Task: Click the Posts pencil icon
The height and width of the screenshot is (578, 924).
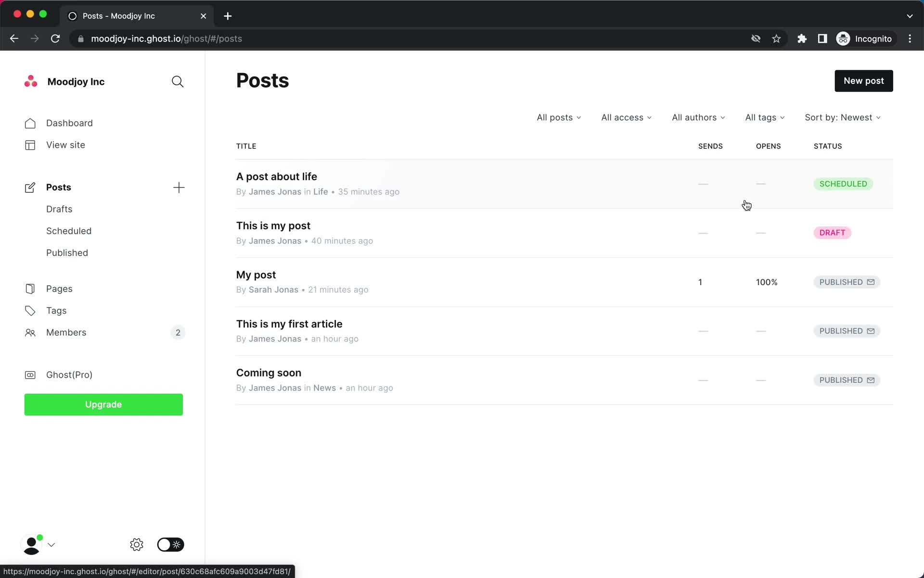Action: click(x=30, y=187)
